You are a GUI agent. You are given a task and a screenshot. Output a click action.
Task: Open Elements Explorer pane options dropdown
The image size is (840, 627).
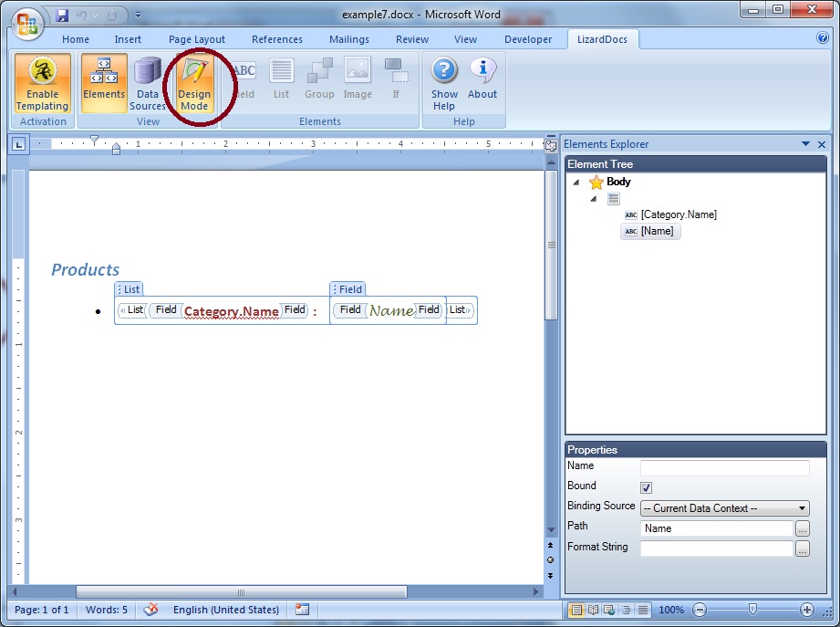coord(805,143)
